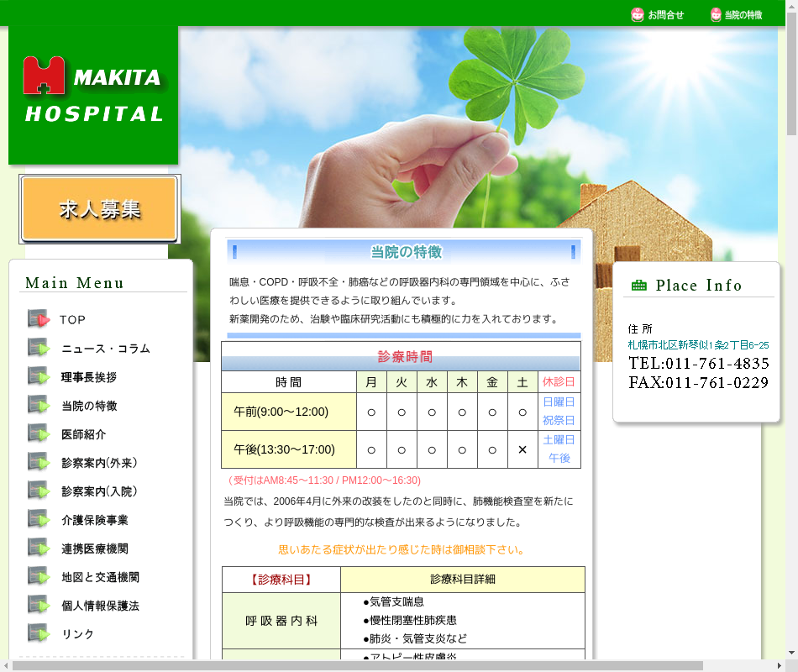Click the arrow icon beside 医師紹介

point(39,433)
